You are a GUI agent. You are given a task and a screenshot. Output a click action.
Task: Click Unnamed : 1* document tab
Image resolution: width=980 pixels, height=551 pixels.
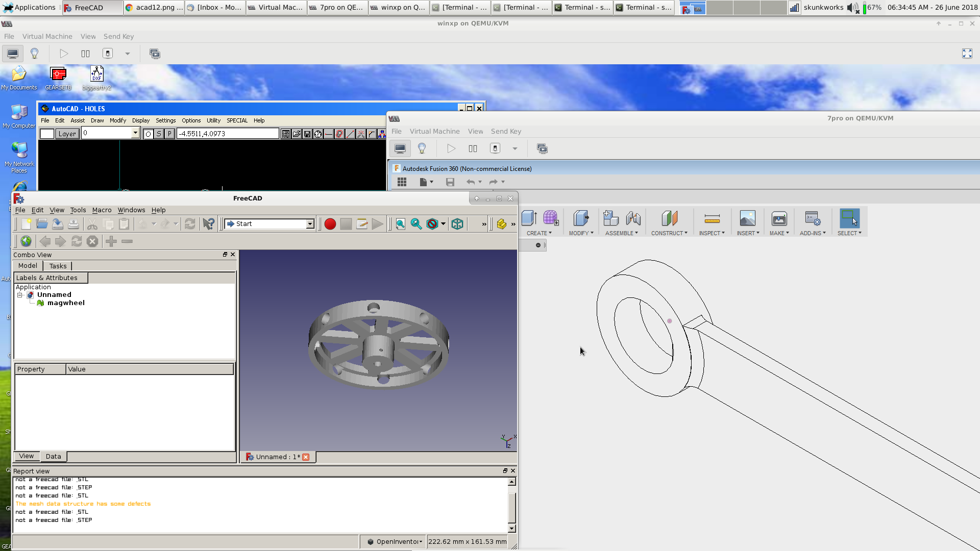point(278,457)
